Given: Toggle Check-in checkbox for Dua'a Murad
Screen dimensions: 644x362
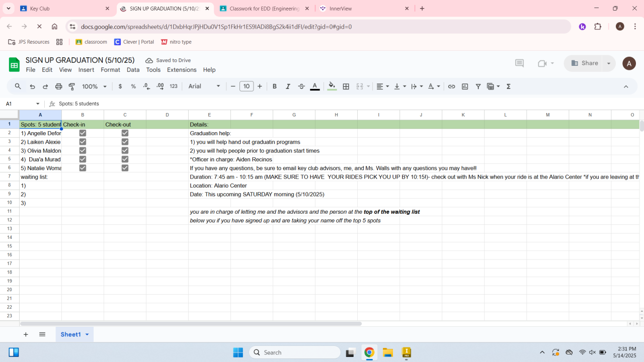Looking at the screenshot, I should pyautogui.click(x=83, y=159).
